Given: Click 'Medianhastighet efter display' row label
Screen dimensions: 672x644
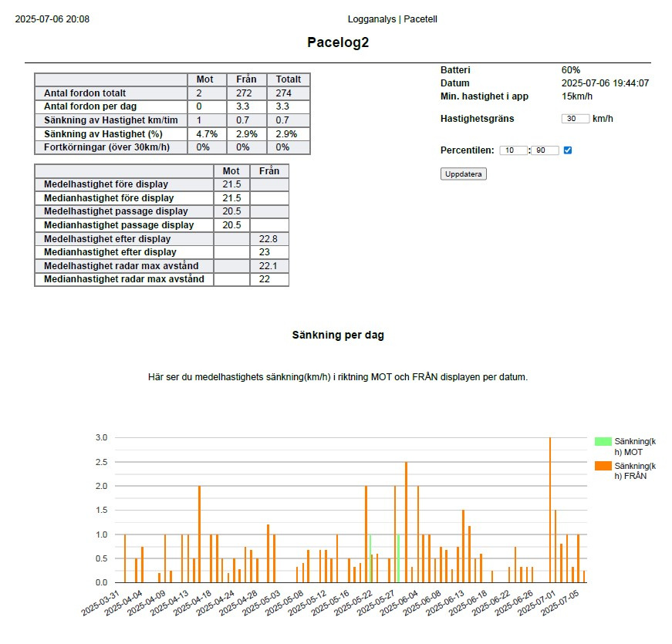Looking at the screenshot, I should coord(110,252).
